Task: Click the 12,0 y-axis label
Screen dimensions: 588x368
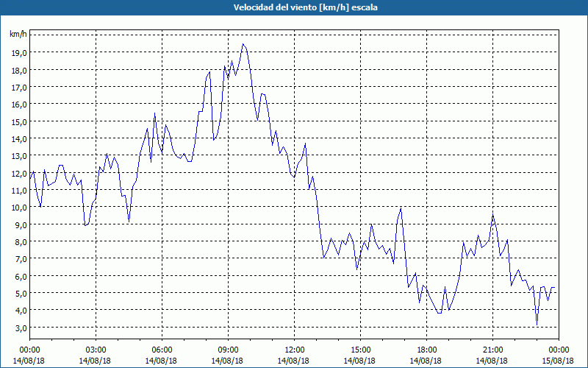Action: pyautogui.click(x=20, y=174)
